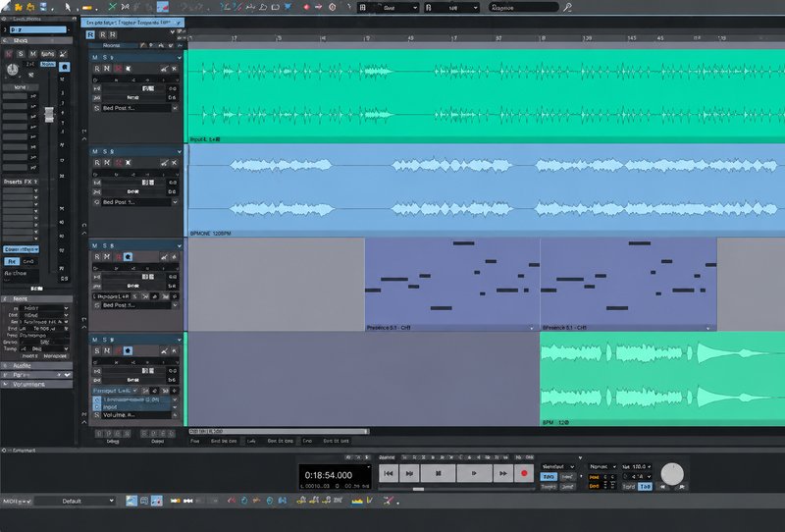
Task: Click the fast-forward button in transport
Action: pos(502,473)
